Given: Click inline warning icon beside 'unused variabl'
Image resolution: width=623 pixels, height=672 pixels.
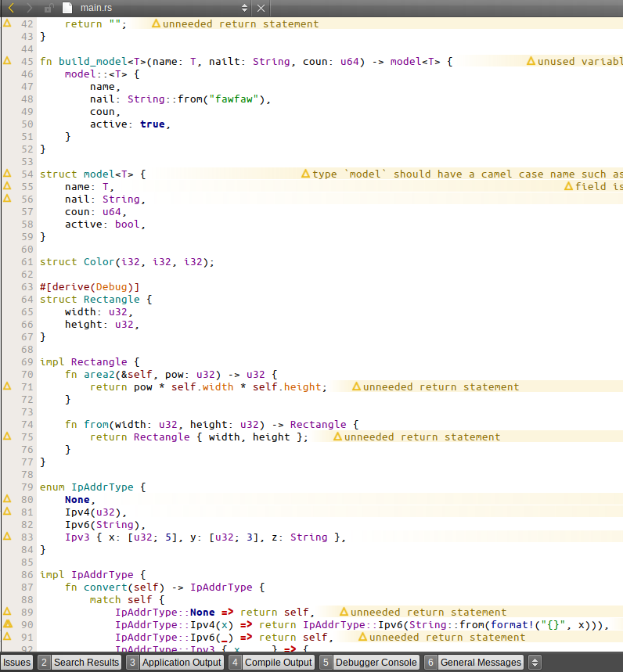Looking at the screenshot, I should coord(531,61).
